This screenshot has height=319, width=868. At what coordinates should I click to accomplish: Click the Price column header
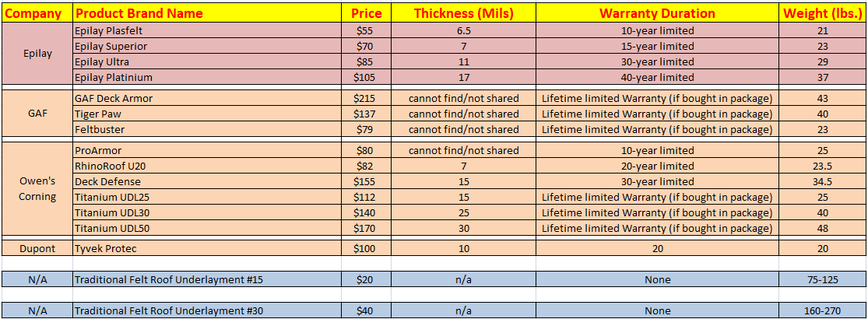click(364, 12)
